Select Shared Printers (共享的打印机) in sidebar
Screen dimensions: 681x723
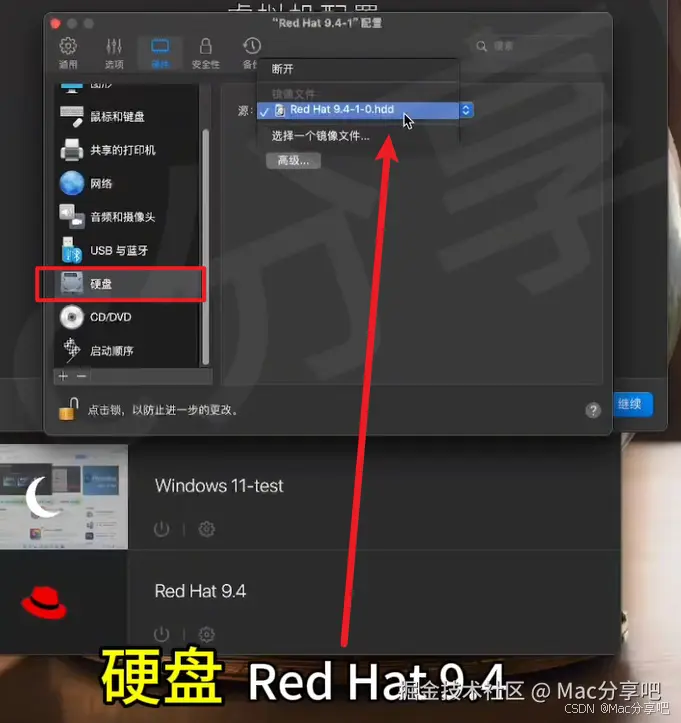pyautogui.click(x=126, y=150)
